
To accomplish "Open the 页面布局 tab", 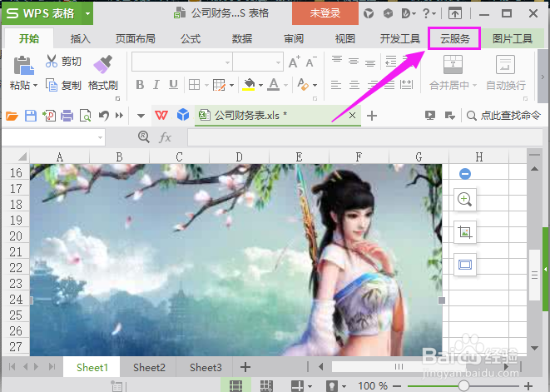I will 136,38.
